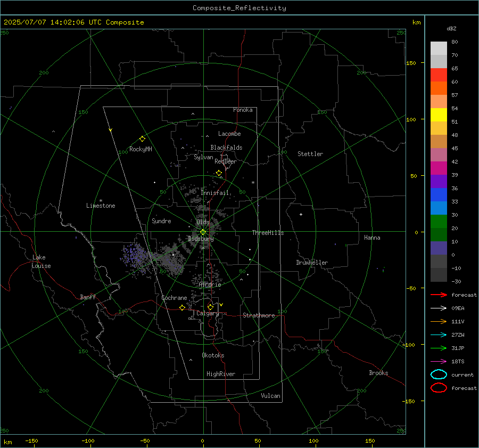The image size is (479, 448).
Task: Click the light gray 70-80 dBZ swatch
Action: click(x=439, y=48)
